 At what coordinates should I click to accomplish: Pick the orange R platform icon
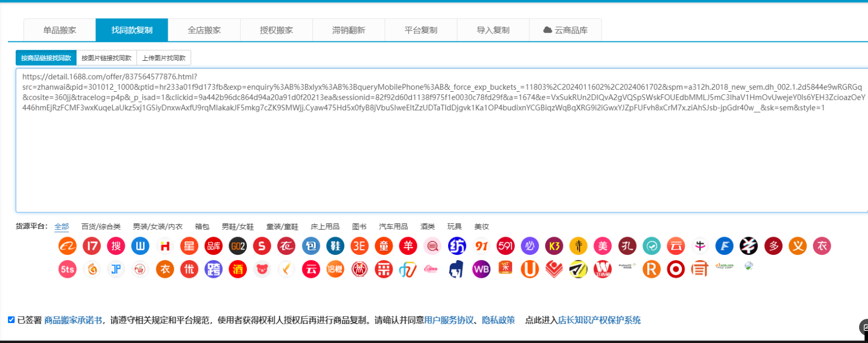point(652,270)
